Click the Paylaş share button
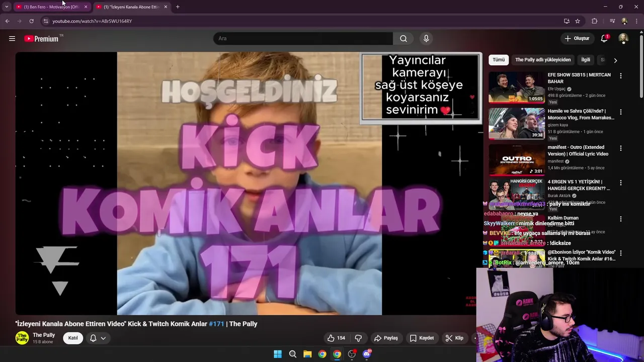The height and width of the screenshot is (362, 644). pos(386,338)
